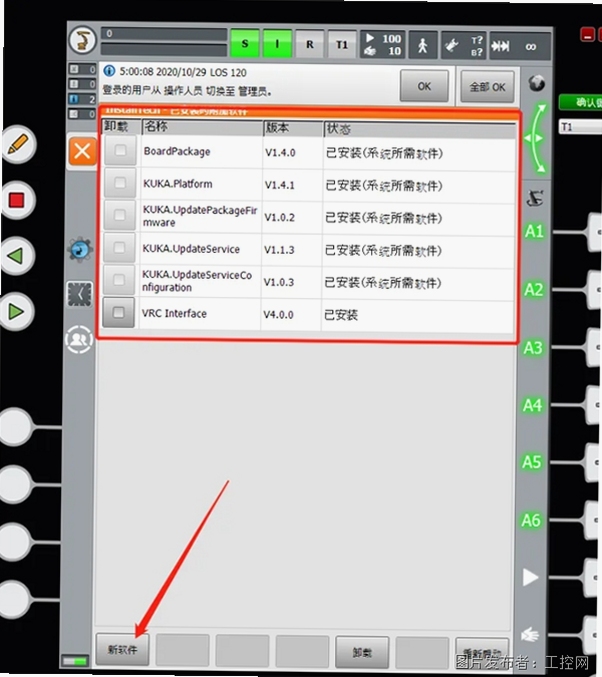Click the top program name field showing 0
The height and width of the screenshot is (677, 602).
tap(164, 34)
